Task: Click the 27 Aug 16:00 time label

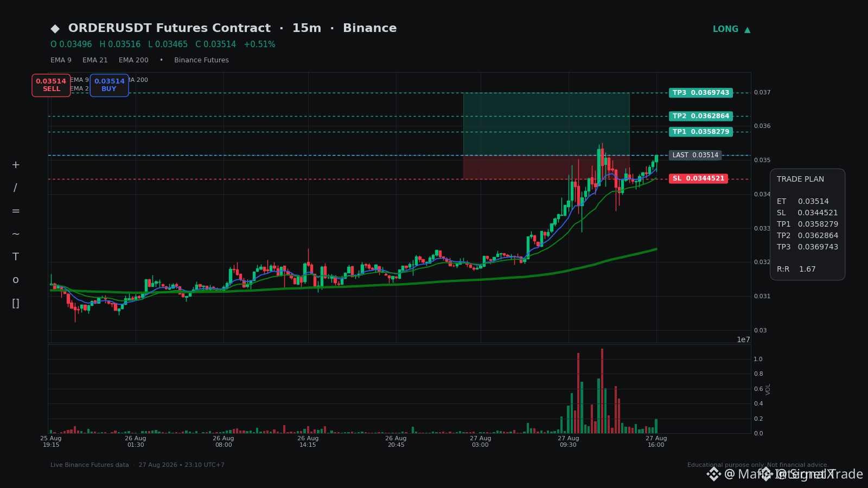Action: [656, 442]
